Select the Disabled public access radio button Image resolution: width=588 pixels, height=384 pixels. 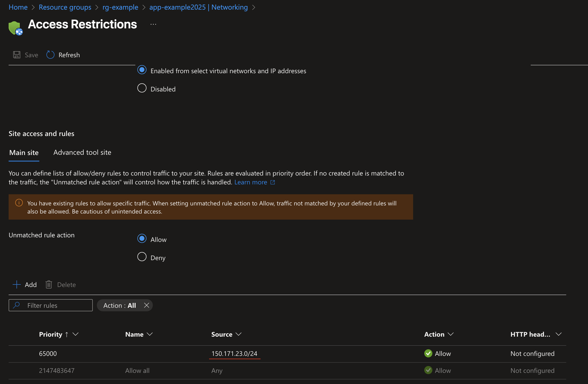pyautogui.click(x=142, y=88)
